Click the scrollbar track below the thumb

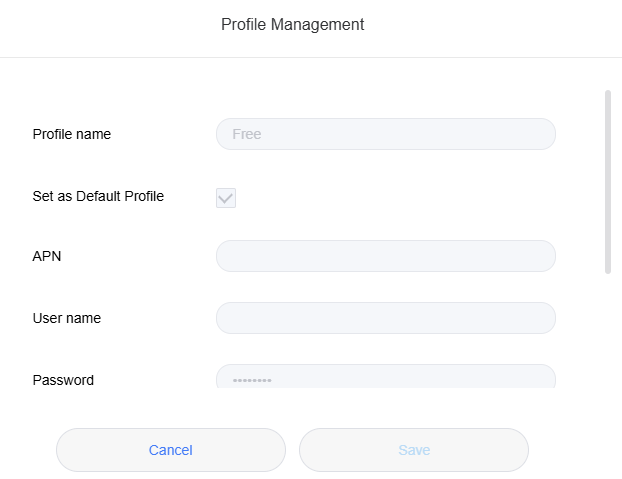[x=607, y=330]
